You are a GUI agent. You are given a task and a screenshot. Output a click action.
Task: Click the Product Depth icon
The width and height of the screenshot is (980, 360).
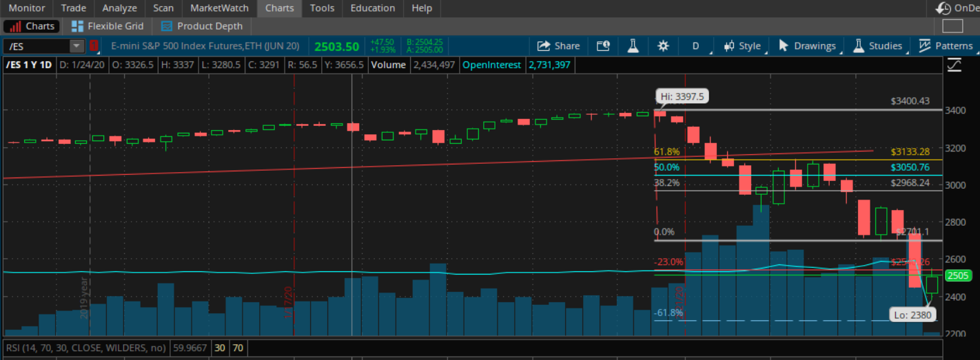166,26
